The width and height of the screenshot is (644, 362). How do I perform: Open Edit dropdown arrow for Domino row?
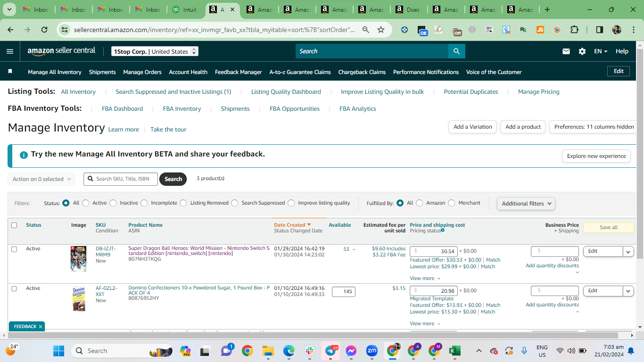628,291
